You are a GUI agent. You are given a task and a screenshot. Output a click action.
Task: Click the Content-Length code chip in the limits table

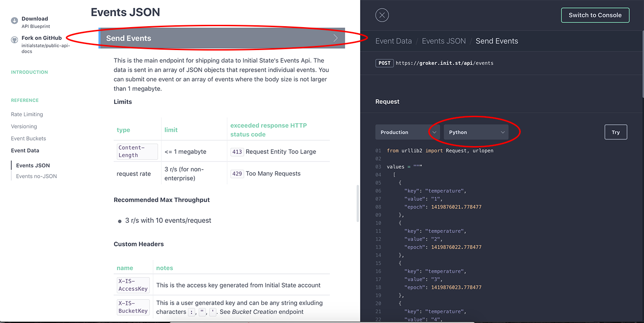[x=137, y=151]
